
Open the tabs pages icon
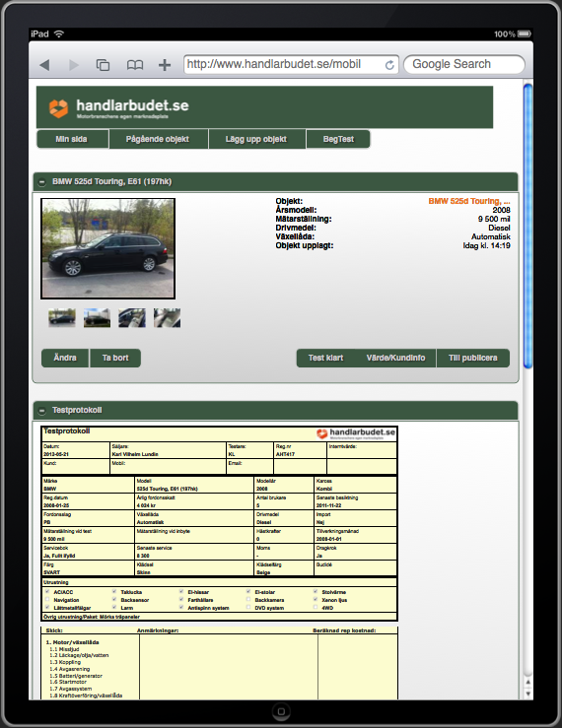tap(103, 65)
